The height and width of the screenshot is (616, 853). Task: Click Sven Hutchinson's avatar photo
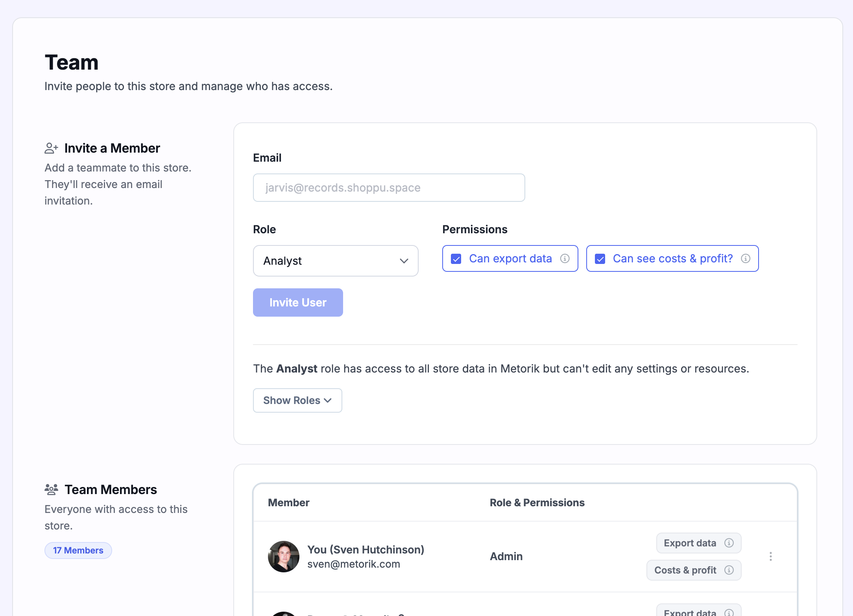(284, 556)
